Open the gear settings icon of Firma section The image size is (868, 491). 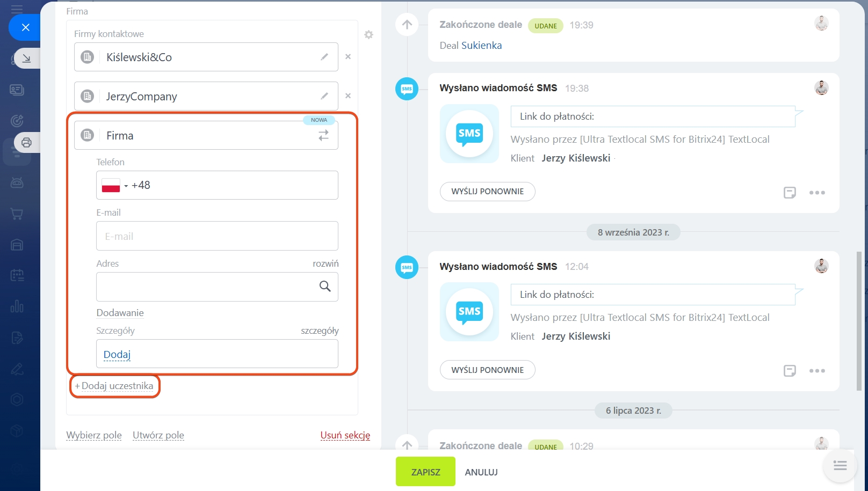[368, 34]
